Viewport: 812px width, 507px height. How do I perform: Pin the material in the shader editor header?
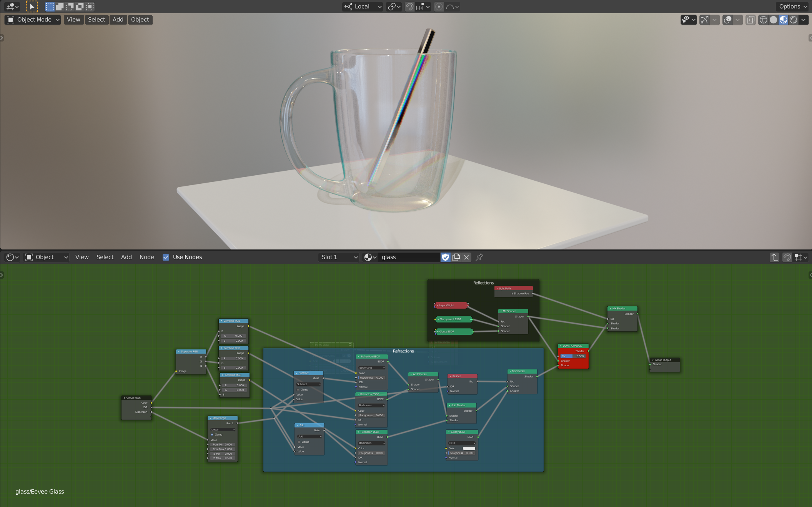479,257
